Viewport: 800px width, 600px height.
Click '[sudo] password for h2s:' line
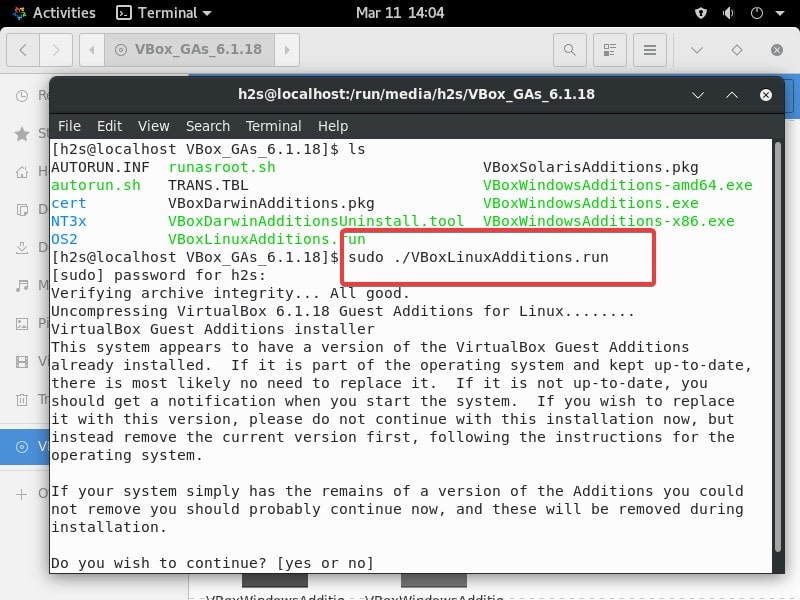tap(159, 275)
